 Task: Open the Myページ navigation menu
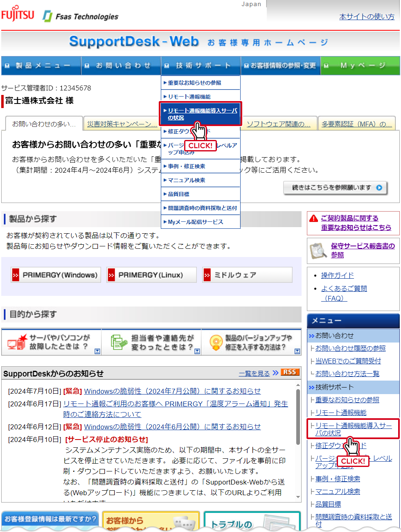point(360,65)
